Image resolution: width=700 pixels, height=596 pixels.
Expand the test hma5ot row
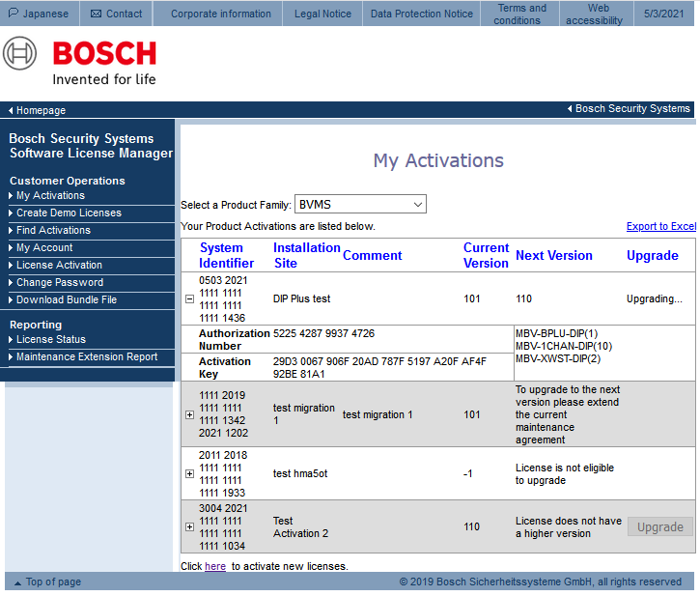point(189,474)
